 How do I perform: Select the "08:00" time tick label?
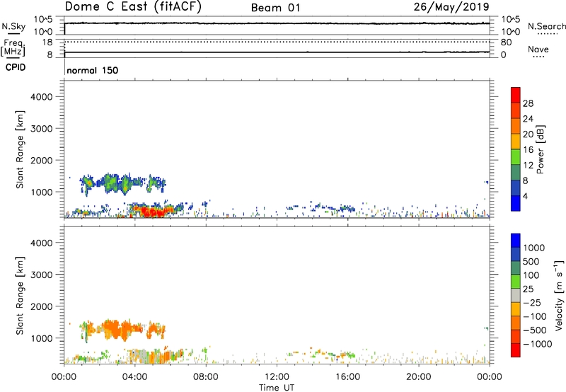[206, 377]
